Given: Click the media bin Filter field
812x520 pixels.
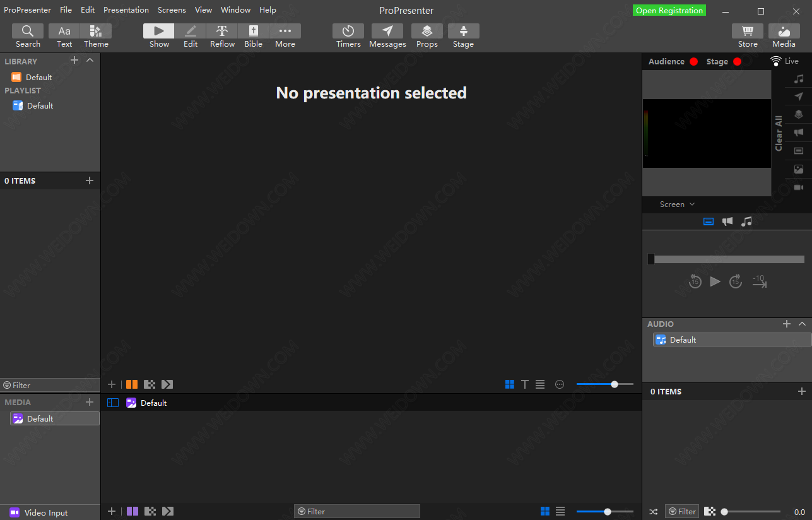Looking at the screenshot, I should (x=357, y=511).
